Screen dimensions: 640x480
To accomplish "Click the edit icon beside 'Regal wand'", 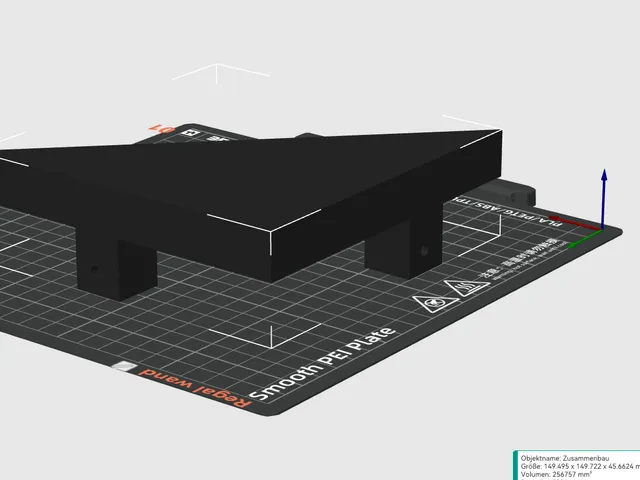I will pos(125,366).
